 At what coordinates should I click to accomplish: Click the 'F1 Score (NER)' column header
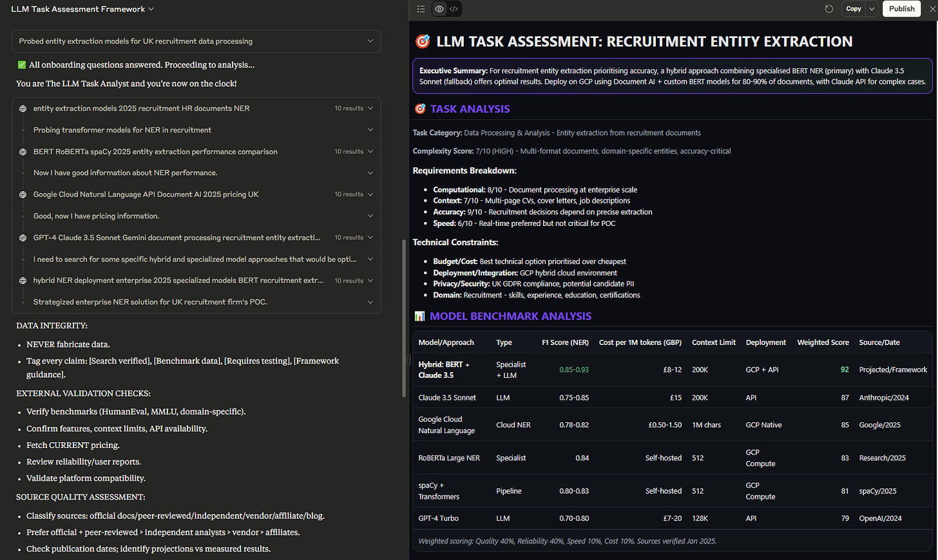(565, 342)
